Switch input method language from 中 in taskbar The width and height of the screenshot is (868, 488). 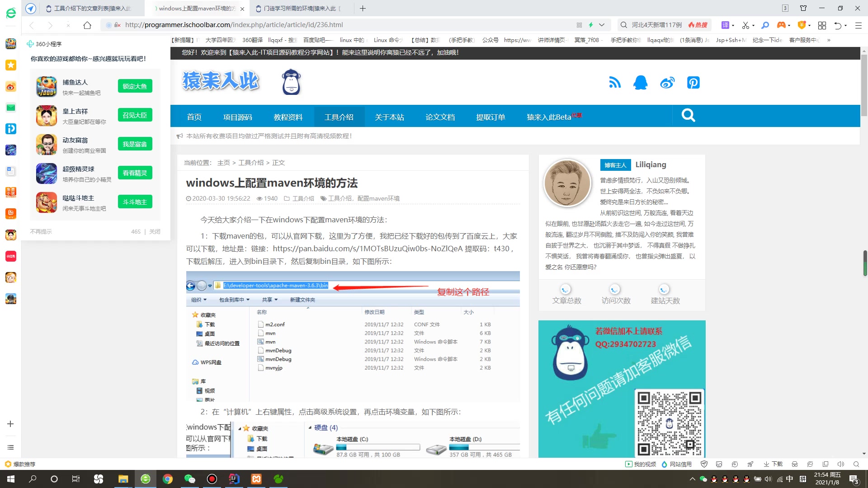pos(789,478)
